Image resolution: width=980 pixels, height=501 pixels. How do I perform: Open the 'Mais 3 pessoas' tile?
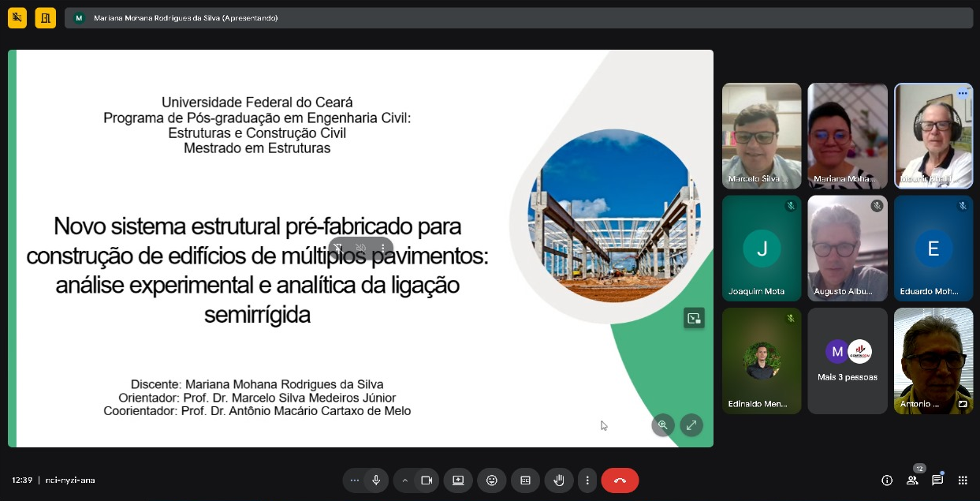848,361
